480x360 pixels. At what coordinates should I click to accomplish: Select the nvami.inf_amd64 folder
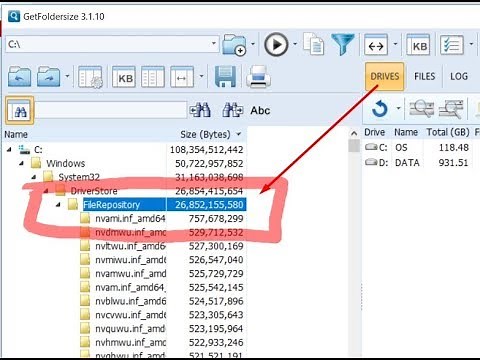[x=130, y=218]
